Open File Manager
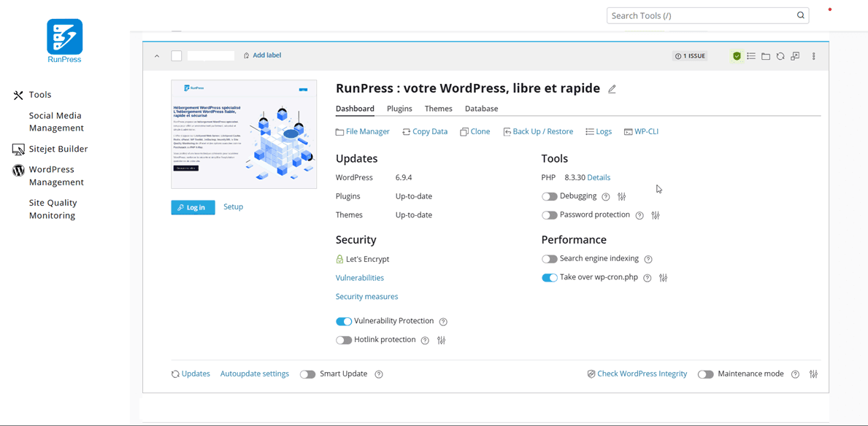This screenshot has height=426, width=868. (363, 132)
